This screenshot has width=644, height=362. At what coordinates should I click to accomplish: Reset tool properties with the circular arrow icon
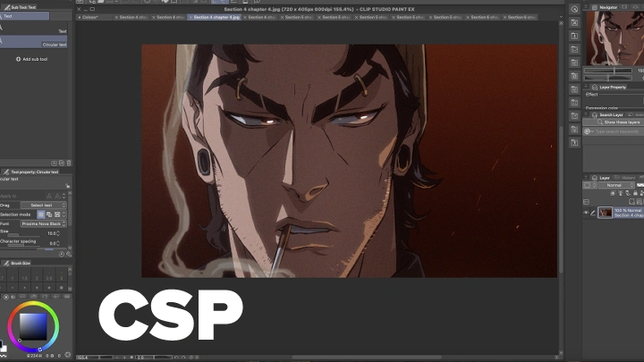61,254
